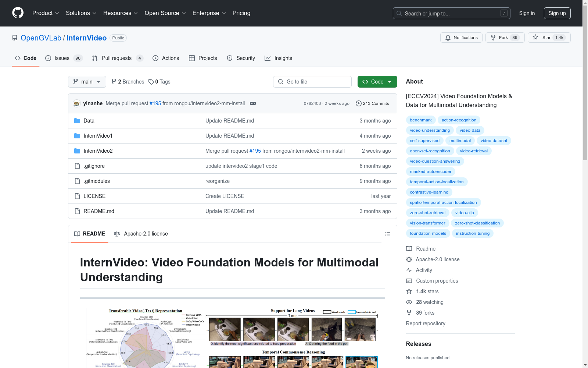Image resolution: width=588 pixels, height=368 pixels.
Task: View the 1.4k stars link
Action: click(422, 291)
